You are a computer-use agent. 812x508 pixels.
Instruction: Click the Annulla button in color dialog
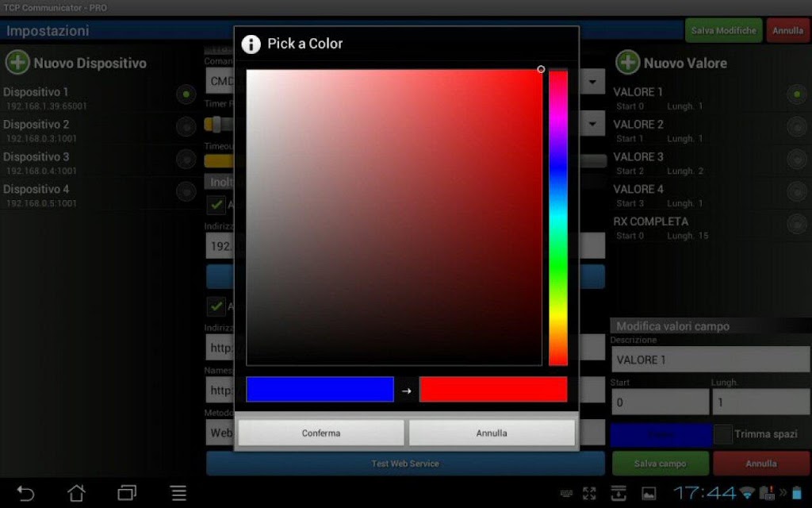[492, 433]
